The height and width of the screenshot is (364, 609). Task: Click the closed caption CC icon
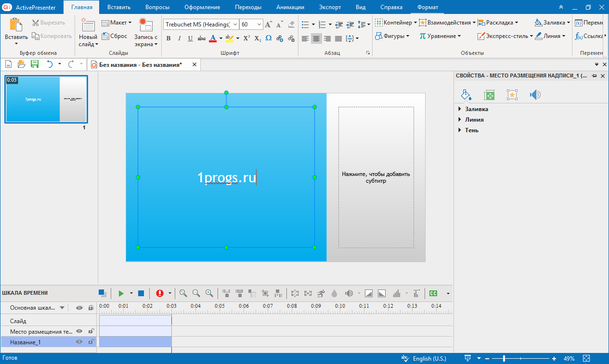coord(433,293)
